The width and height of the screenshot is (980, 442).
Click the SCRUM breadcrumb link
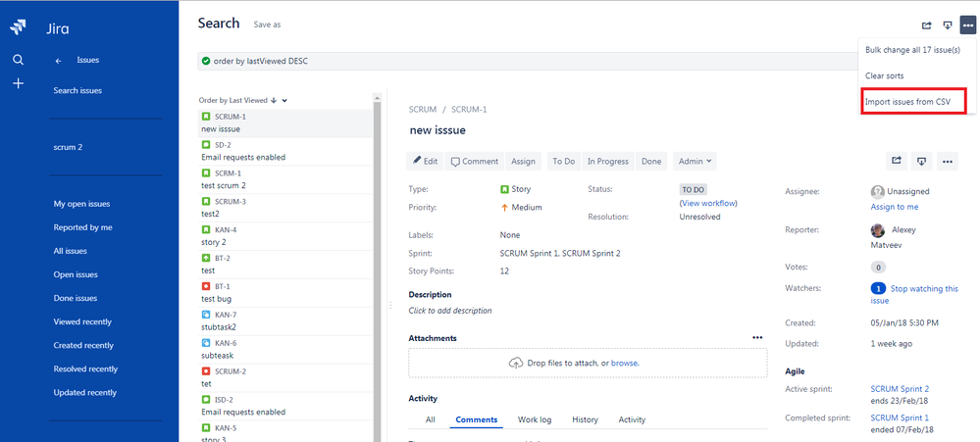423,109
